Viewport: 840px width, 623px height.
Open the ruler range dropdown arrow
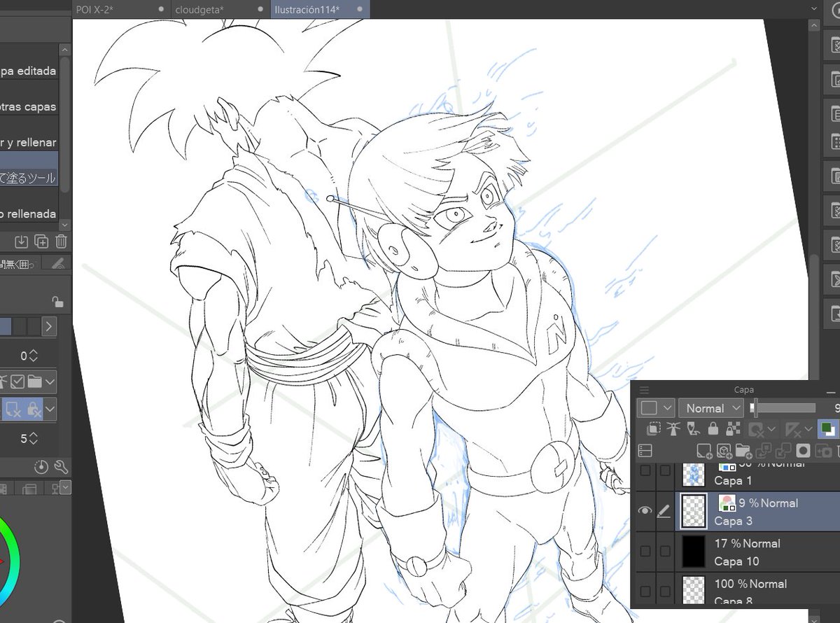[808, 428]
